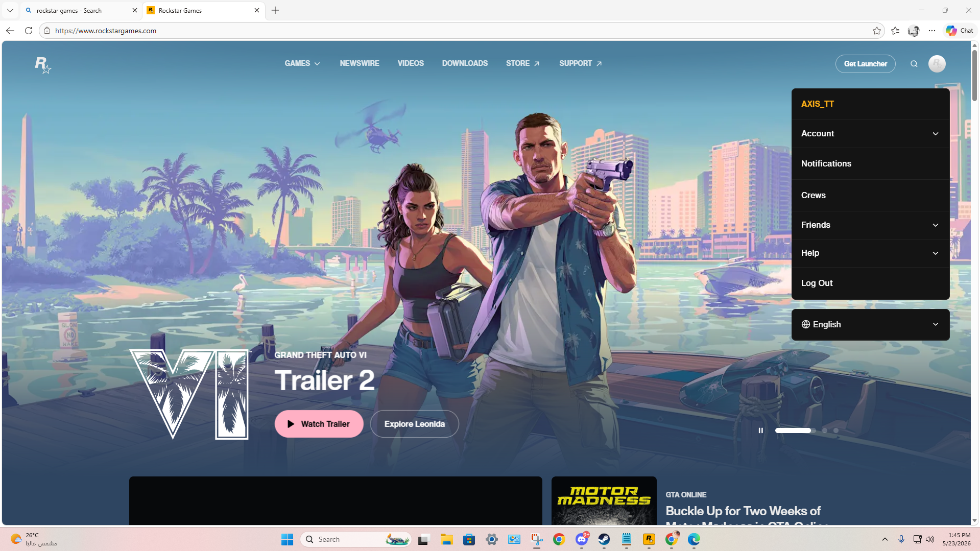Click the Rockstar Games logo

pos(43,65)
